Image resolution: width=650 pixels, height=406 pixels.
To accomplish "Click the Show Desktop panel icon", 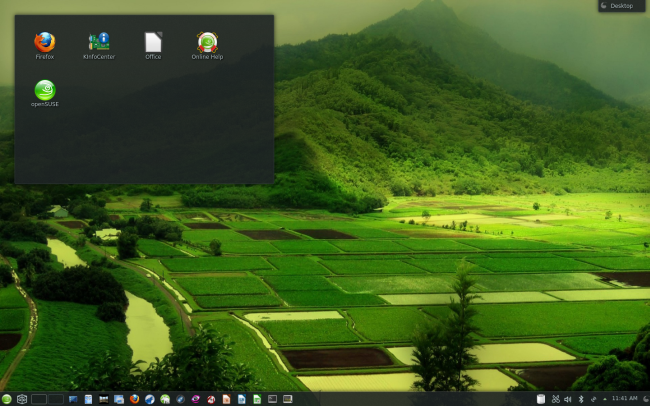I will coord(73,399).
